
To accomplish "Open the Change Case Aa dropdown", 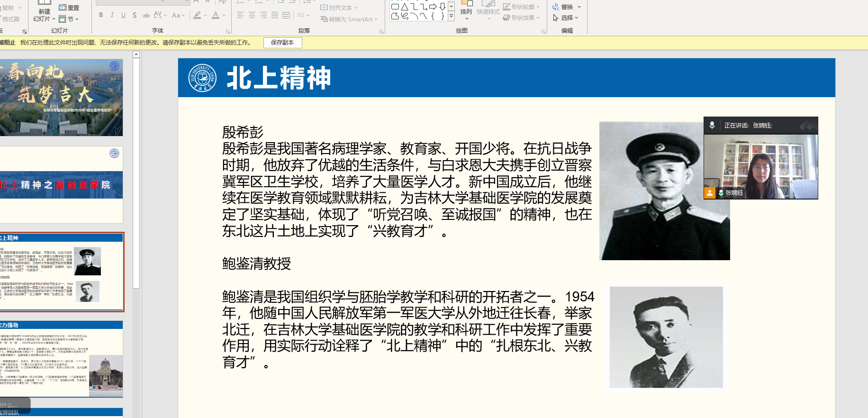I will pos(178,15).
